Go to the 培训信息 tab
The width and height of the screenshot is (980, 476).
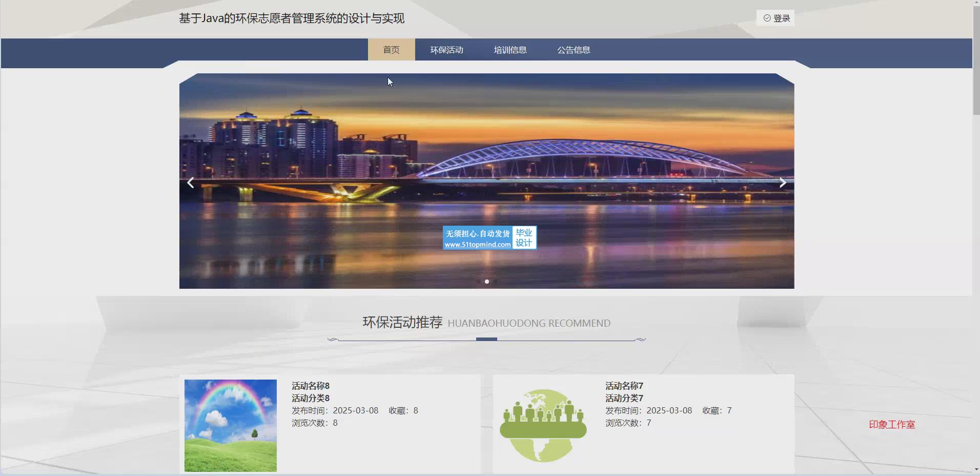point(510,50)
